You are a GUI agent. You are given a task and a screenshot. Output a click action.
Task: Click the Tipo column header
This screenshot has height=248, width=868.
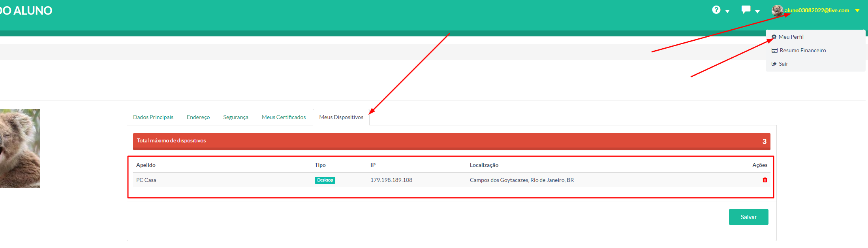[320, 165]
